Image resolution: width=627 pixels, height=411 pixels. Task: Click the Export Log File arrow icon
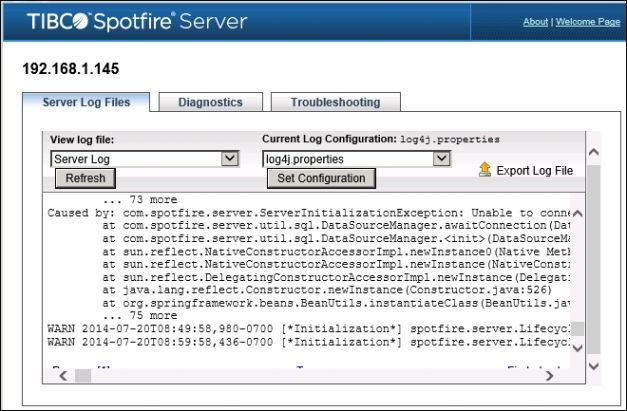[x=485, y=170]
